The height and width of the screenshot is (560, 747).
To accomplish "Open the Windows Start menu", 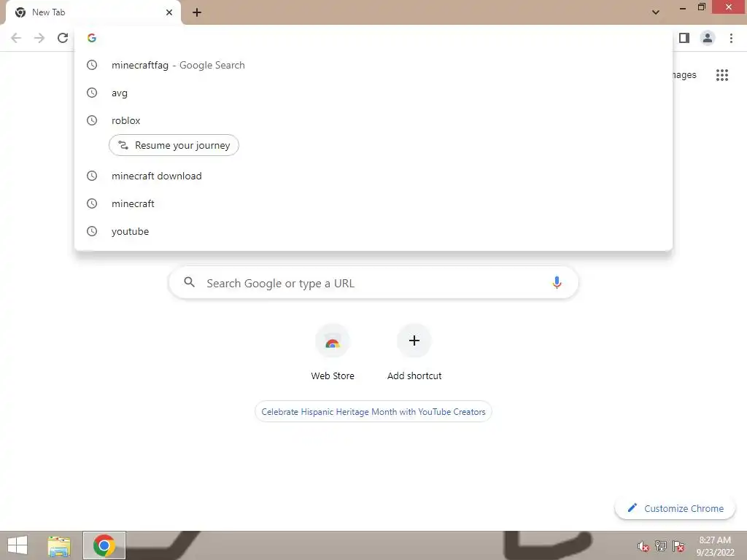I will [18, 545].
